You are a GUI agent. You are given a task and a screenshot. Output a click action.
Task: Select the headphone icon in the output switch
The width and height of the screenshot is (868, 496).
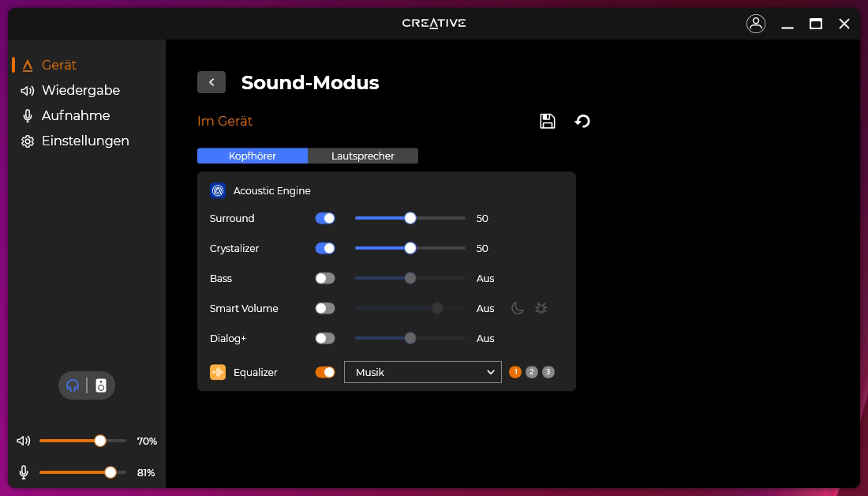click(x=73, y=385)
